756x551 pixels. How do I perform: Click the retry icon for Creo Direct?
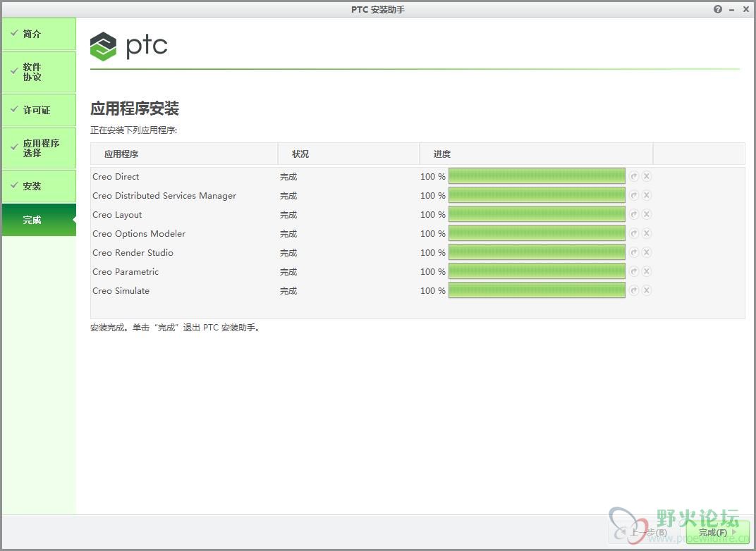tap(634, 176)
